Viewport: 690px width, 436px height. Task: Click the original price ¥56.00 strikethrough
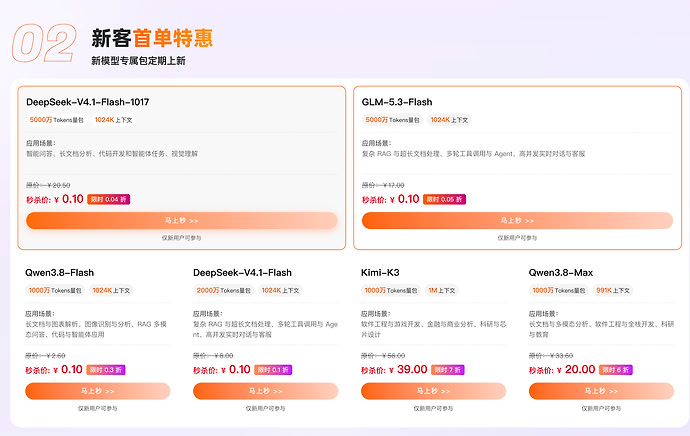point(383,355)
